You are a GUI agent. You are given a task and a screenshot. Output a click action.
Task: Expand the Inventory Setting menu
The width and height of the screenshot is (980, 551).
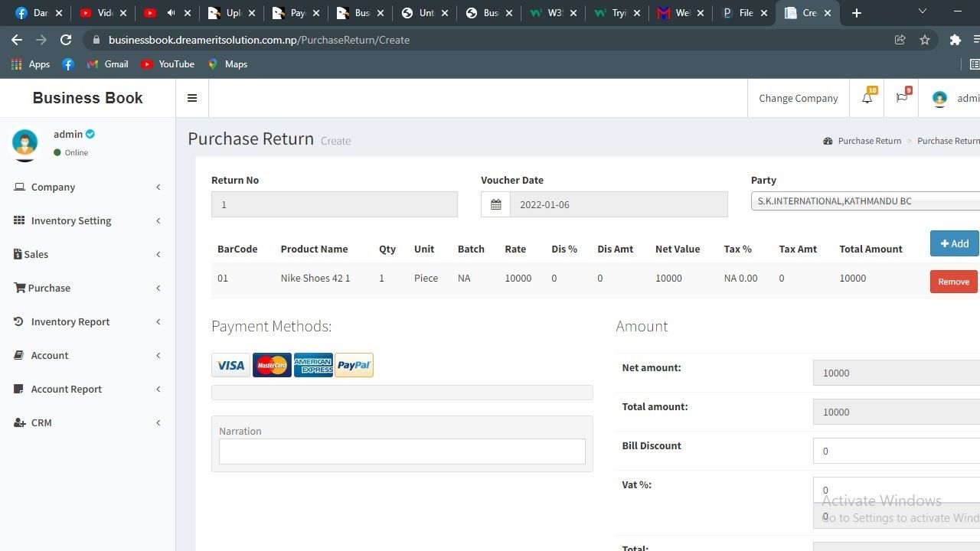(x=71, y=220)
